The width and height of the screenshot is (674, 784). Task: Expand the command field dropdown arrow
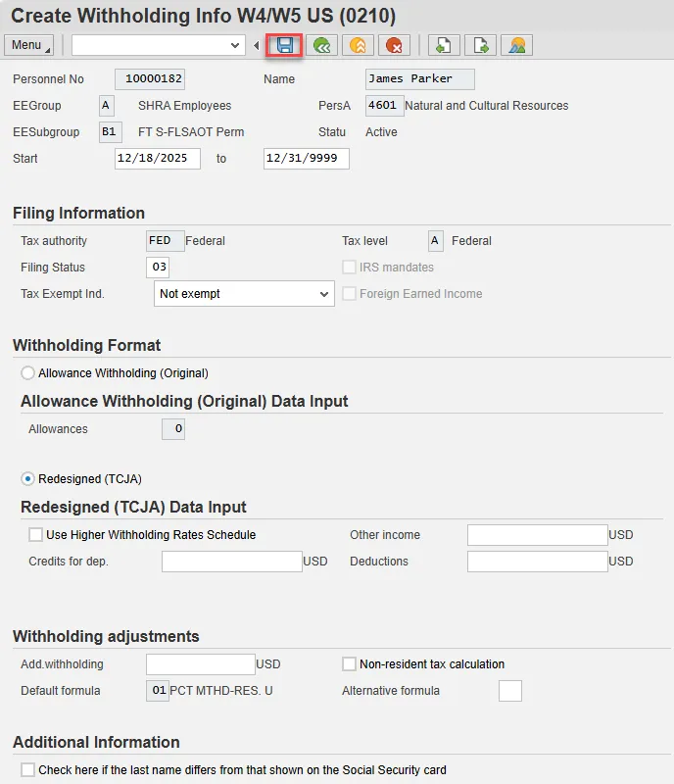[235, 45]
